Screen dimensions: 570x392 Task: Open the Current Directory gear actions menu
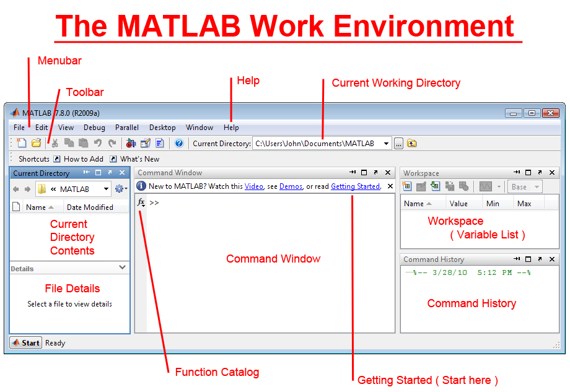(121, 189)
